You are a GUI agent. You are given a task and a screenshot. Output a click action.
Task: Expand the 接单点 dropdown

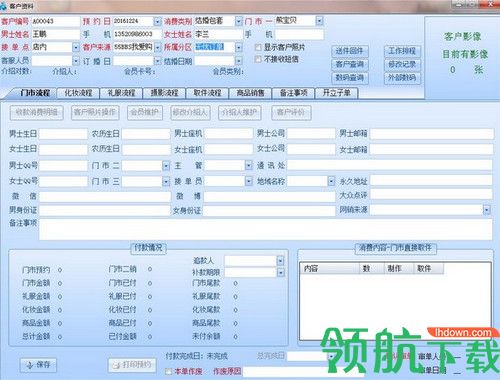[76, 48]
